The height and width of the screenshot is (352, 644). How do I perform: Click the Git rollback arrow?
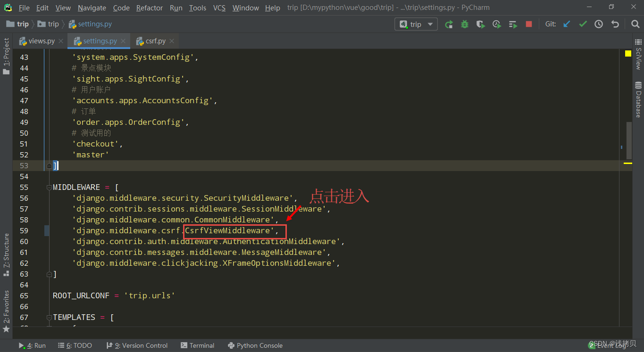pos(615,24)
